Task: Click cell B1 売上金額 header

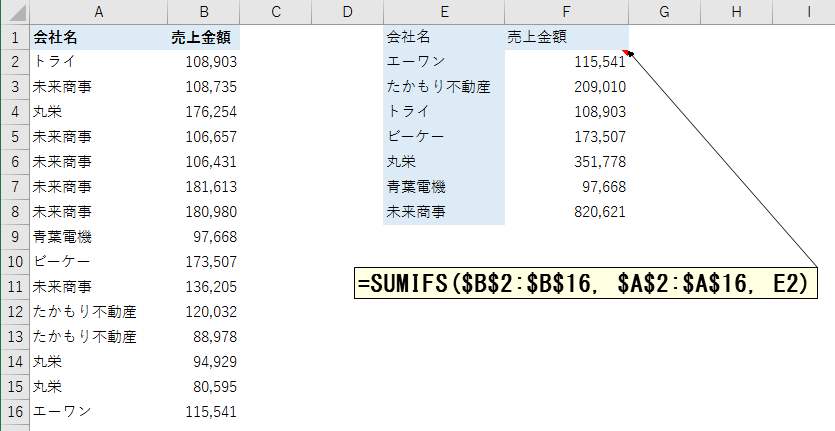Action: (203, 37)
